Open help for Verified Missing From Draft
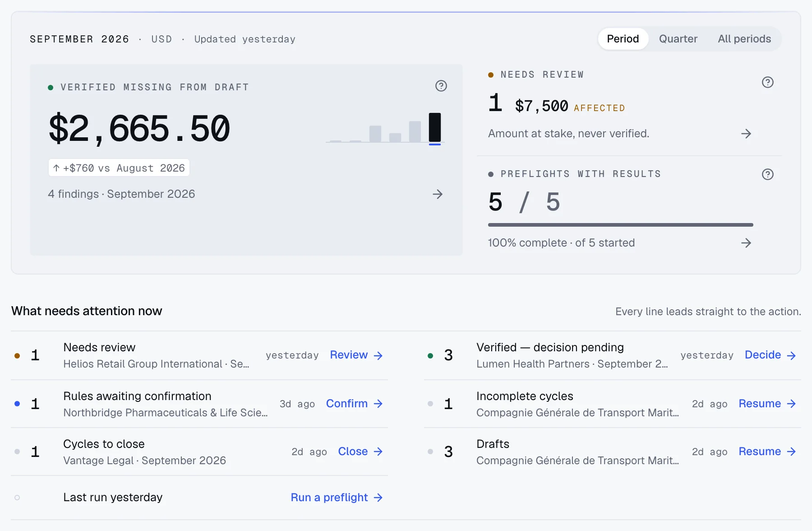The height and width of the screenshot is (531, 812). pyautogui.click(x=441, y=86)
